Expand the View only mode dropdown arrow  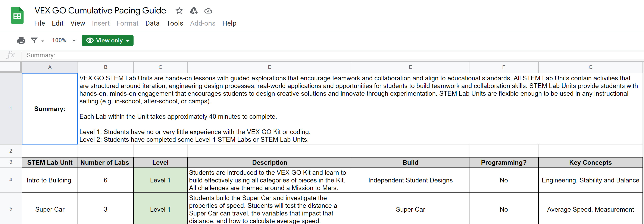[128, 40]
